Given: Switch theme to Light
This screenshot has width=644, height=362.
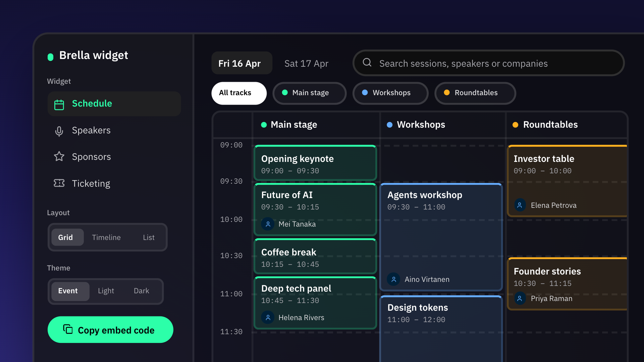Looking at the screenshot, I should 106,291.
